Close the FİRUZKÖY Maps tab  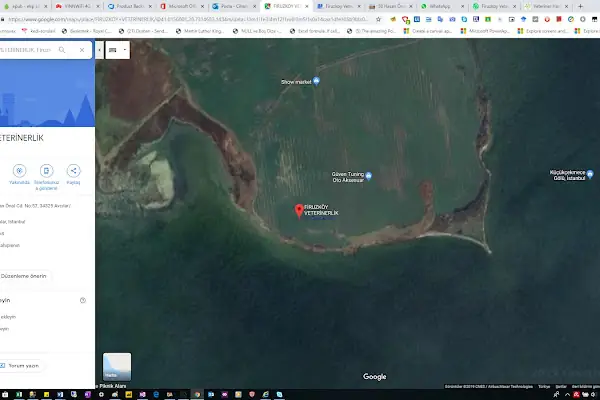tap(307, 6)
